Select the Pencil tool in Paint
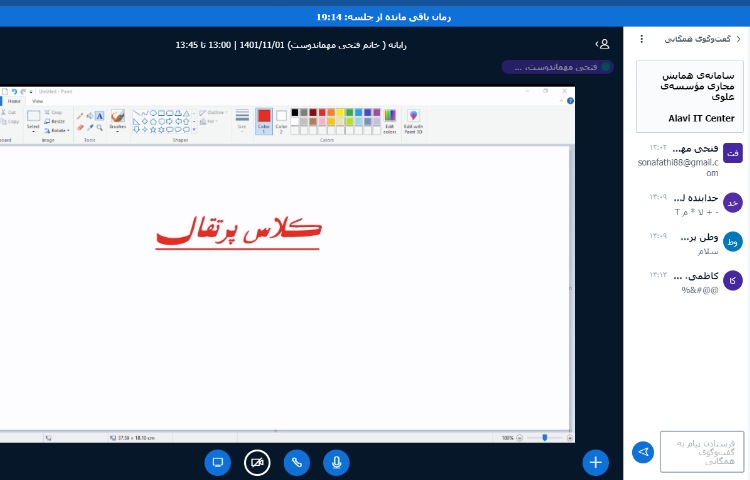 coord(80,116)
